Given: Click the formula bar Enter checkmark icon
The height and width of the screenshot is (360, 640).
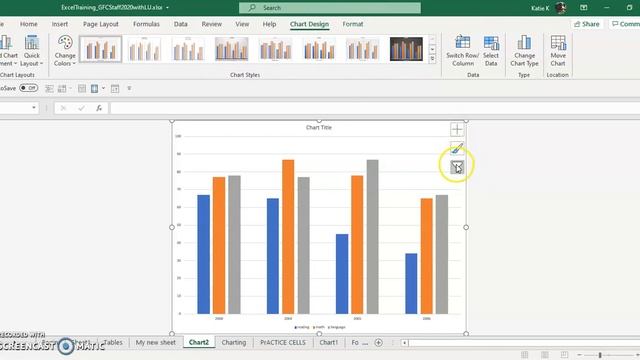Looking at the screenshot, I should pyautogui.click(x=81, y=108).
